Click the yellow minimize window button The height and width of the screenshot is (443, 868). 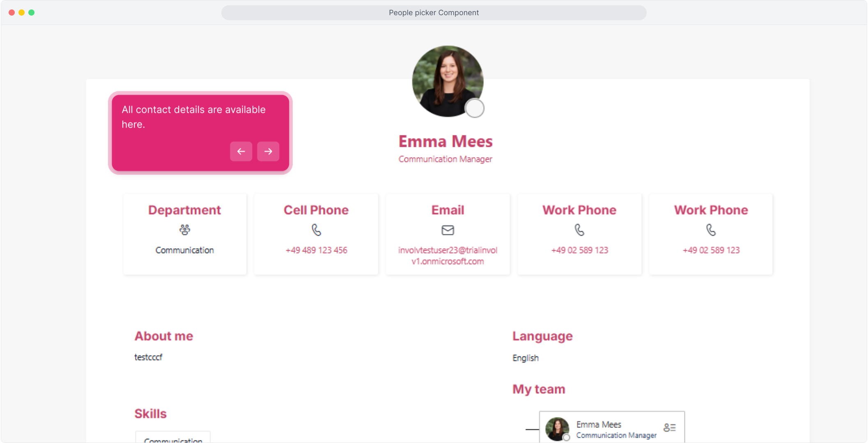(x=22, y=13)
